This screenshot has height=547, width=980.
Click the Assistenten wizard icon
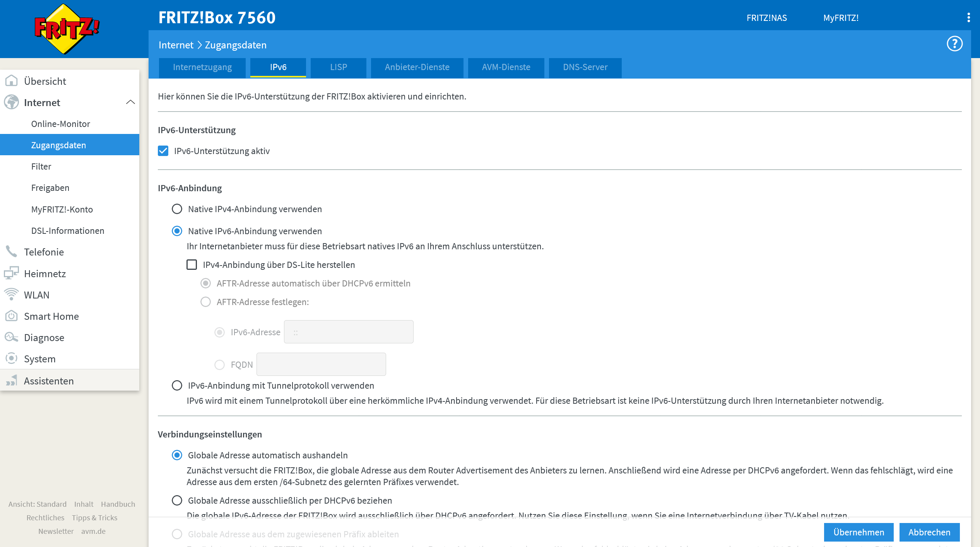point(11,381)
